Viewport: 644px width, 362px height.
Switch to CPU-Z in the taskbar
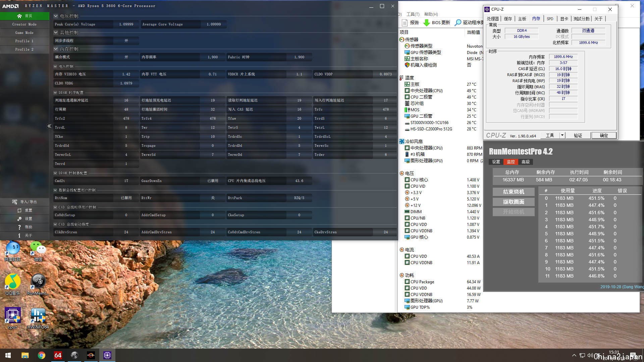107,355
